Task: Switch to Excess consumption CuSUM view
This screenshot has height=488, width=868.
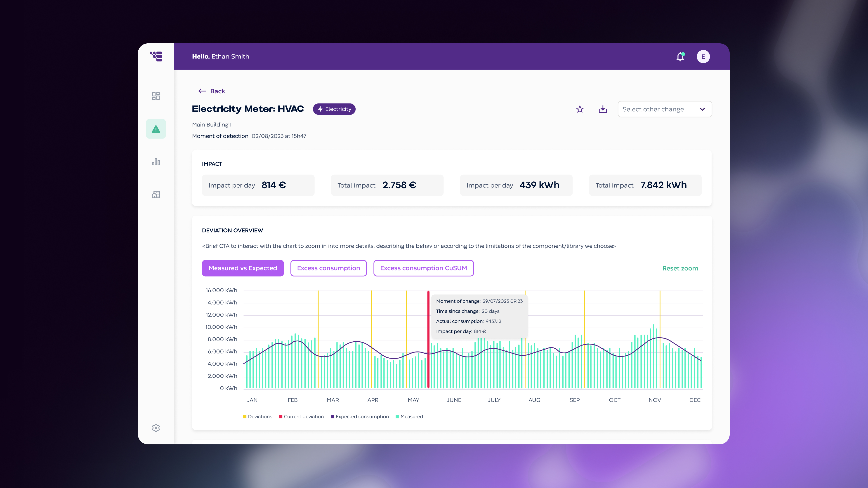Action: [x=424, y=268]
